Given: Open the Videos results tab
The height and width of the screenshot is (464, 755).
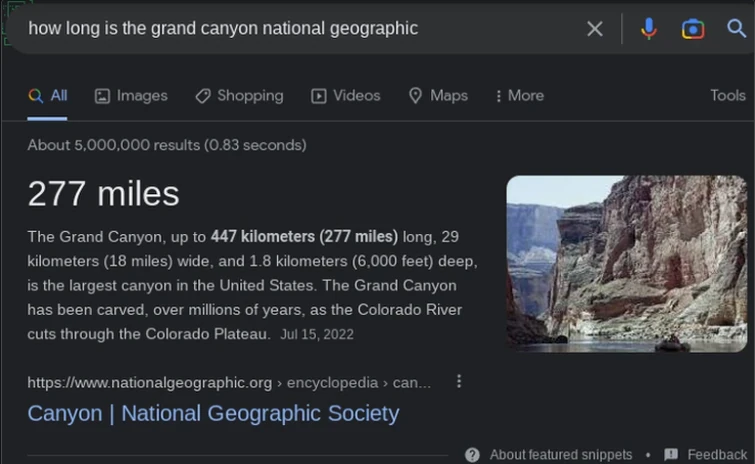Looking at the screenshot, I should [346, 95].
